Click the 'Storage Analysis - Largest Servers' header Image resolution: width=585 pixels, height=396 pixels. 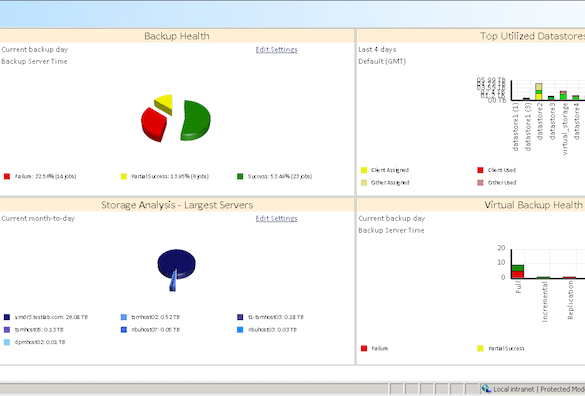[x=177, y=205]
